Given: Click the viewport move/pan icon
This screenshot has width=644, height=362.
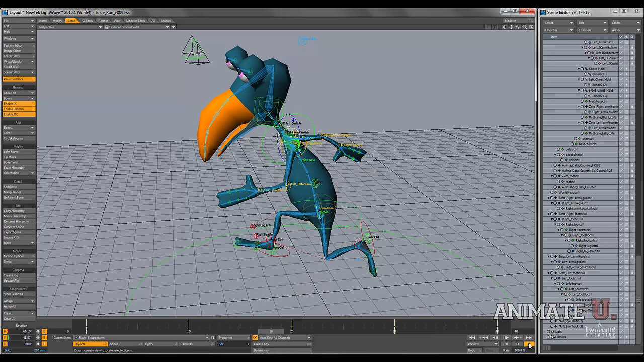Looking at the screenshot, I should 511,27.
